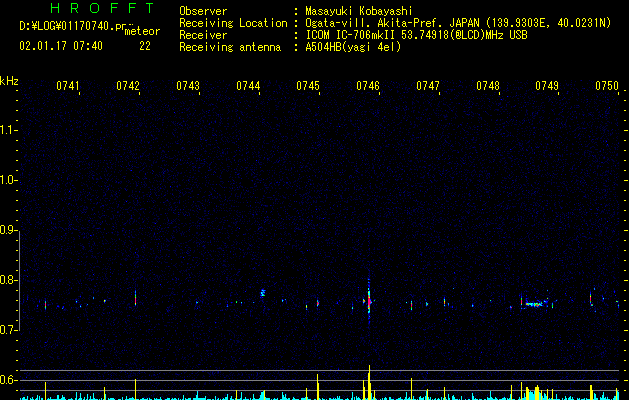The width and height of the screenshot is (629, 400).
Task: Click the 0741 time axis label
Action: (x=67, y=86)
